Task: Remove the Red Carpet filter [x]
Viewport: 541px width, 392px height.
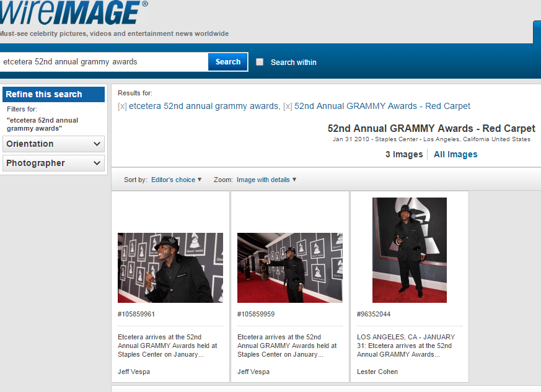Action: point(288,106)
